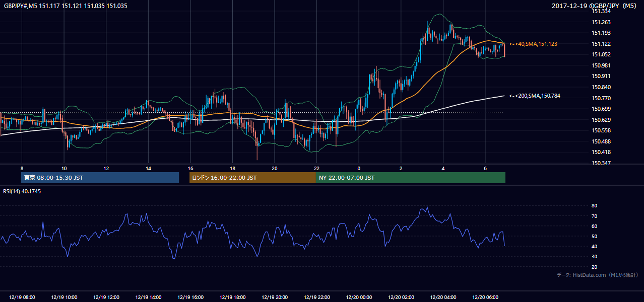Screen dimensions: 644x302
Task: Click hour tick '18' below the price chart
Action: click(x=232, y=169)
